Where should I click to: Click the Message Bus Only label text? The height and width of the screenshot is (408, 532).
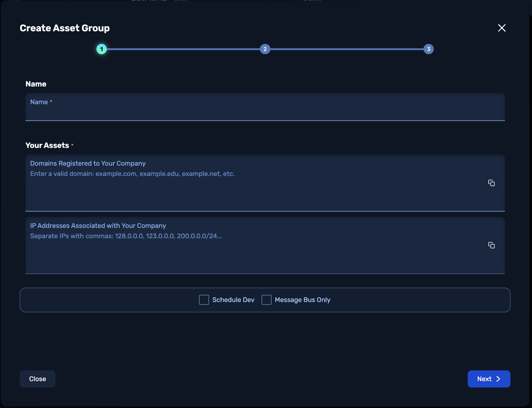pyautogui.click(x=302, y=300)
